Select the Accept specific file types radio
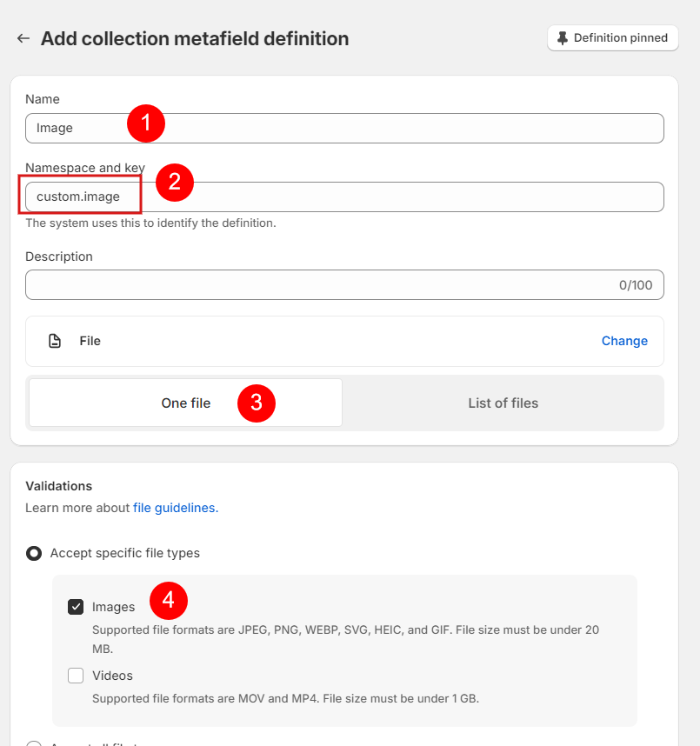 [34, 553]
